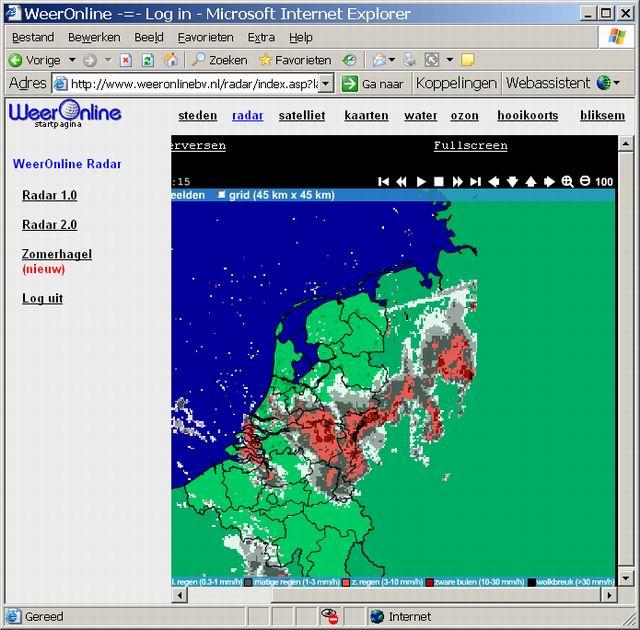Click the wolkbreuk (>30 mm/h) black swatch

pos(531,582)
